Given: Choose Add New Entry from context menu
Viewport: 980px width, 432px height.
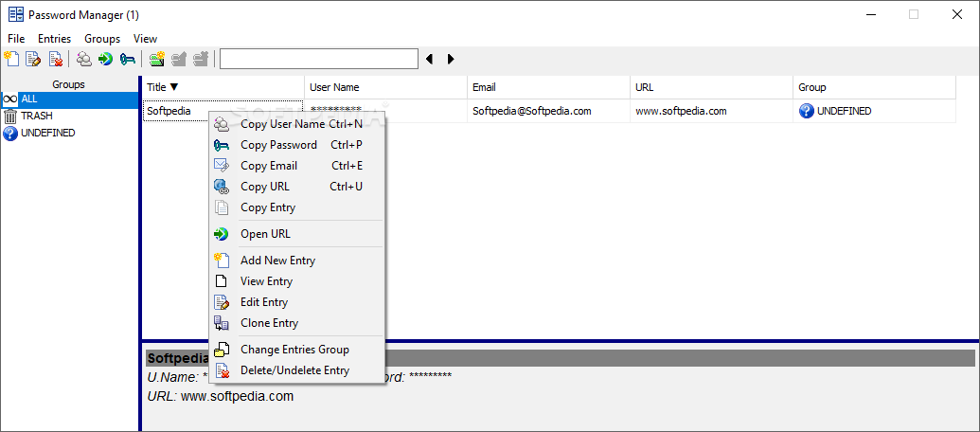Looking at the screenshot, I should click(297, 261).
